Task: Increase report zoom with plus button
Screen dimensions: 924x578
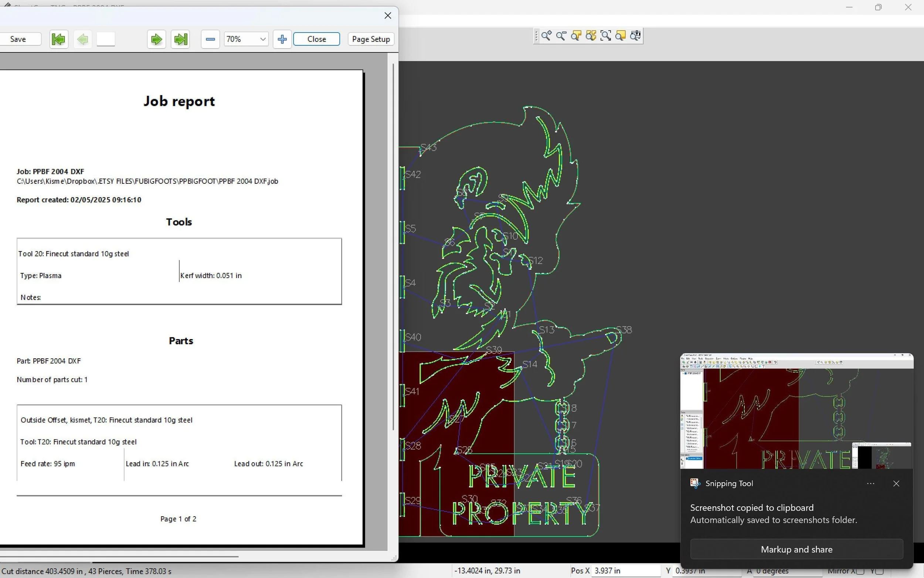Action: pos(282,39)
